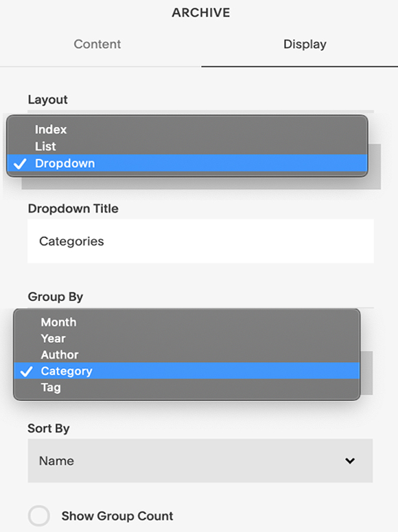This screenshot has width=398, height=532.
Task: Click inside the Dropdown Title field
Action: [200, 241]
